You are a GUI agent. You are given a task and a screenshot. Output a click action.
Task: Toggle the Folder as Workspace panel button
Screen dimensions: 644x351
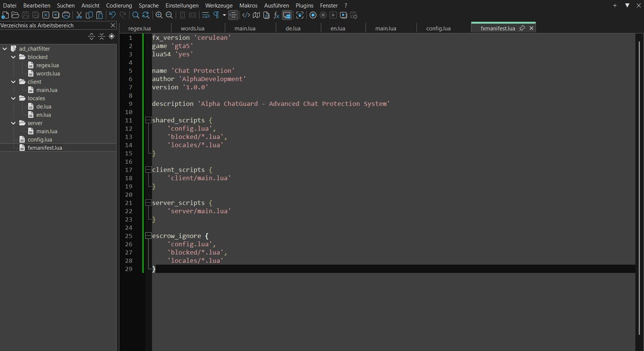(x=287, y=15)
